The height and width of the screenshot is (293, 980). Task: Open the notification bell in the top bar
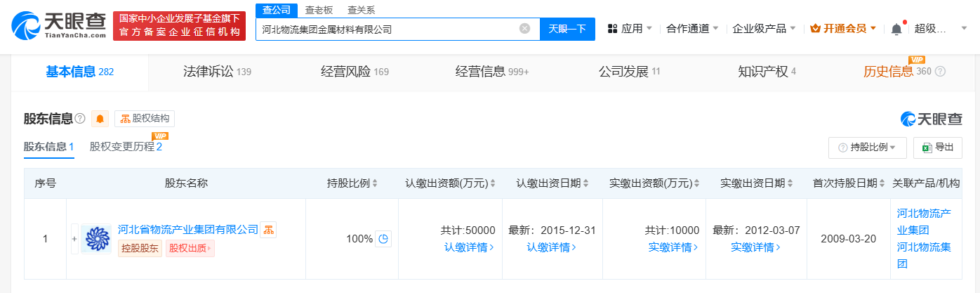(x=896, y=29)
